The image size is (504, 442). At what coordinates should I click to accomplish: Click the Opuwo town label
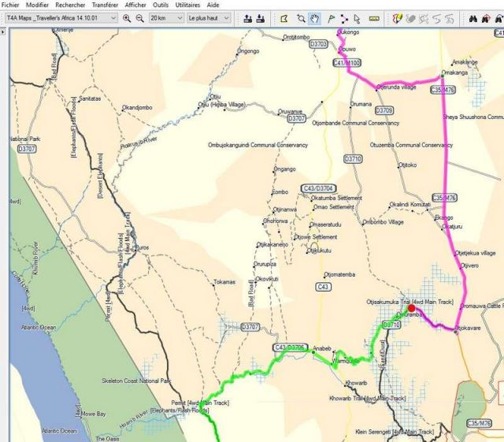[347, 49]
